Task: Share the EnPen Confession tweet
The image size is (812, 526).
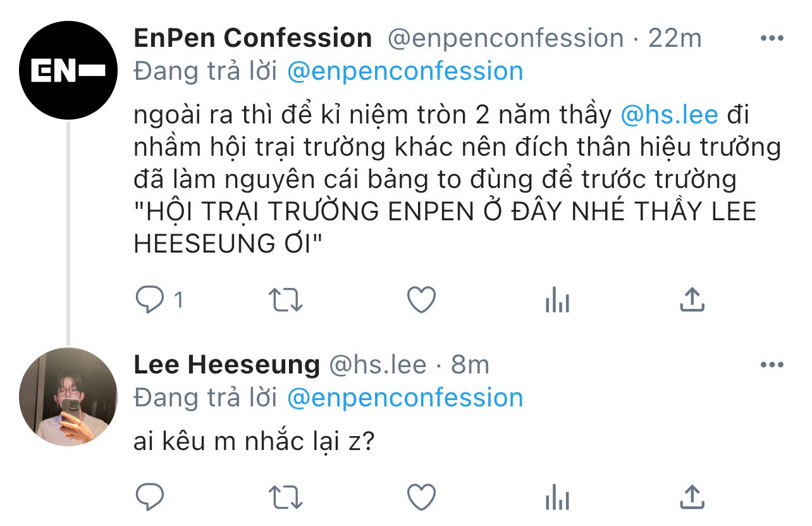Action: coord(692,300)
